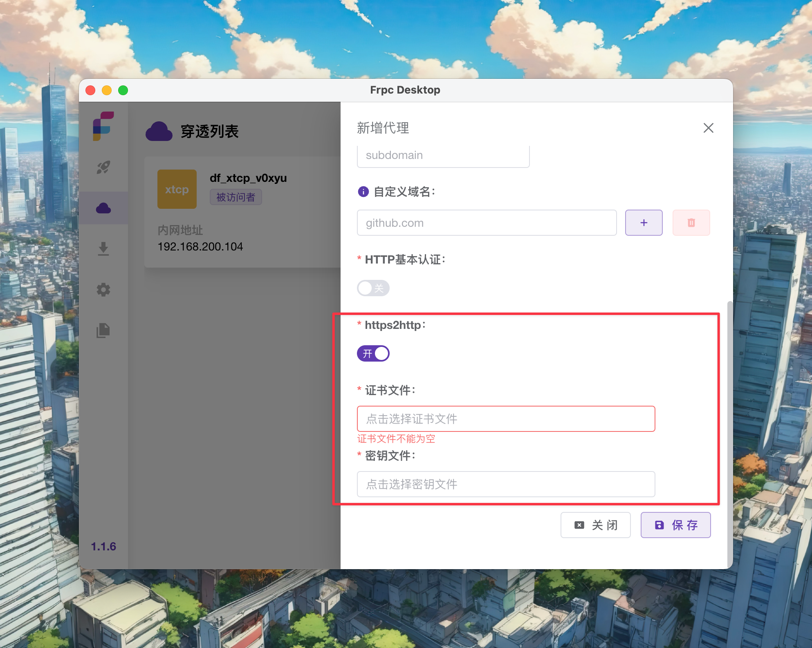812x648 pixels.
Task: Click the yellow xtcp proxy type icon
Action: click(177, 189)
